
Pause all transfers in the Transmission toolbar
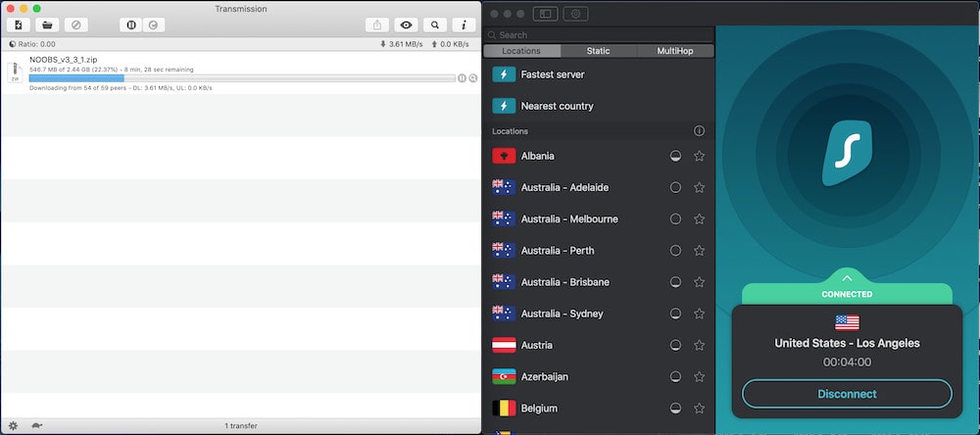point(131,24)
